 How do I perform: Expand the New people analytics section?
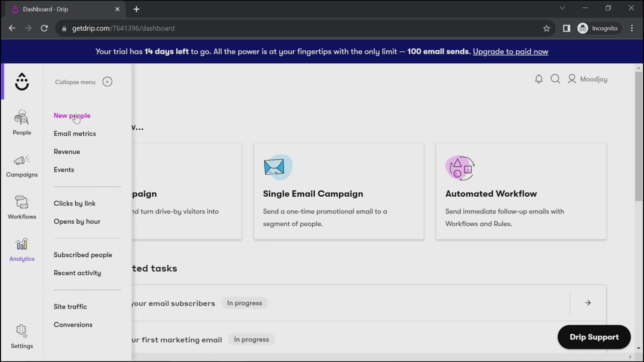[x=72, y=115]
